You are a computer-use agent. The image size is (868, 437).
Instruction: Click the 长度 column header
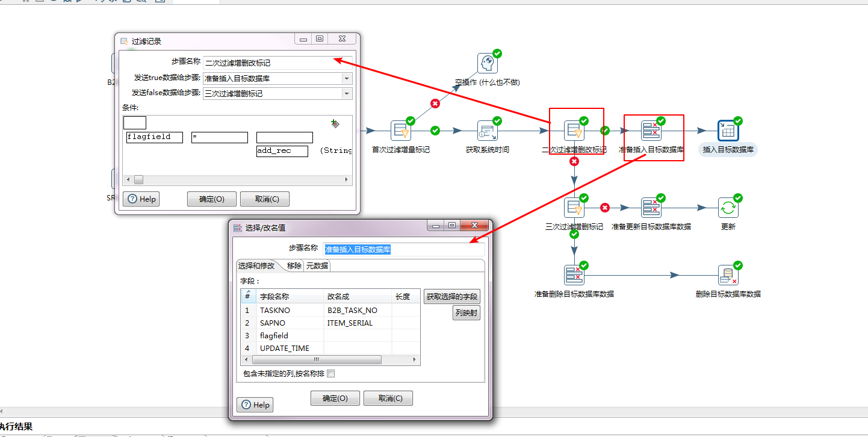406,297
